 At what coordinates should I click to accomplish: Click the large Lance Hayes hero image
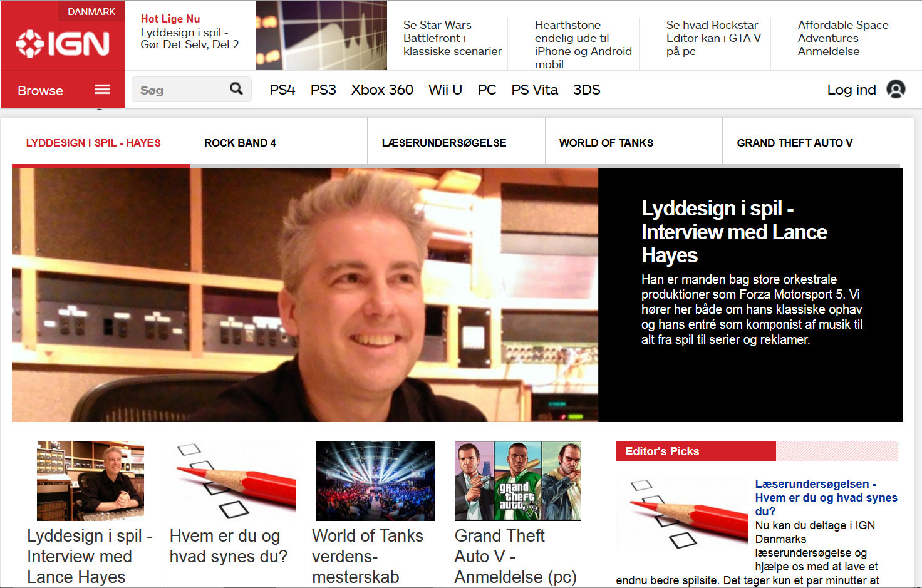point(305,295)
